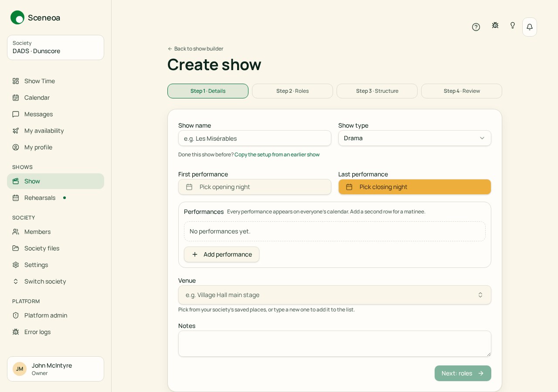This screenshot has width=558, height=392.
Task: Click the My profile person icon
Action: click(x=16, y=147)
